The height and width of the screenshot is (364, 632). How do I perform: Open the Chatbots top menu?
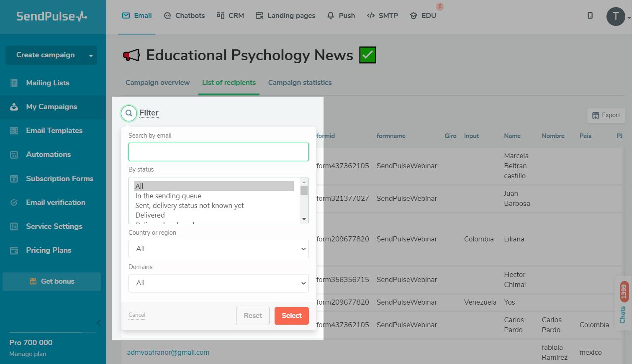(184, 15)
